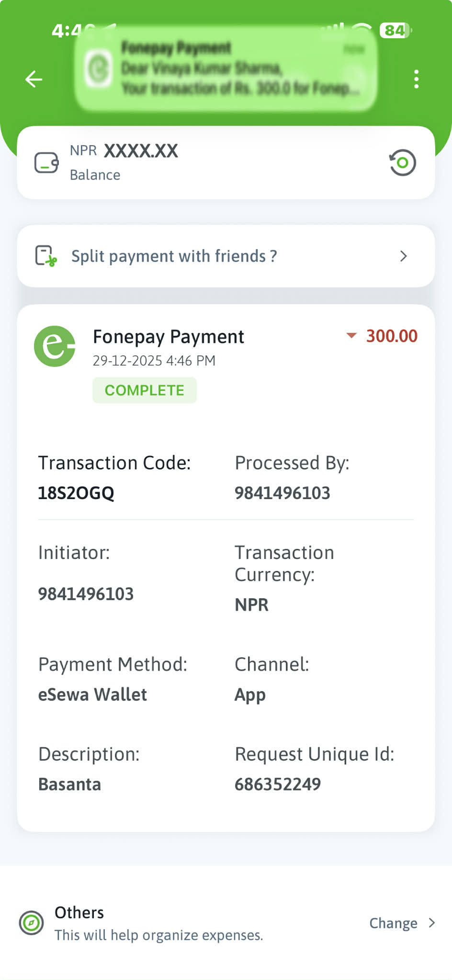
Task: Tap the hidden NPR XXXX.XX balance
Action: tap(141, 151)
